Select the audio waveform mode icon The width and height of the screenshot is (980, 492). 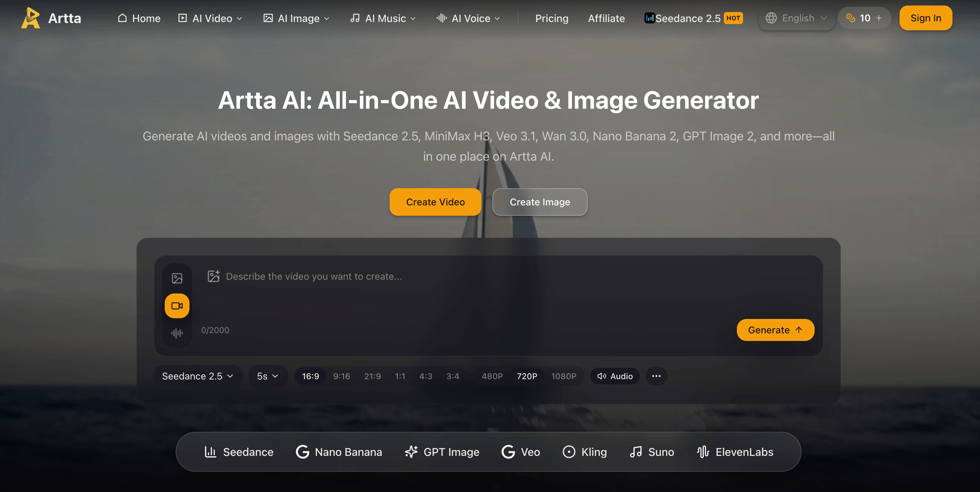[x=177, y=333]
